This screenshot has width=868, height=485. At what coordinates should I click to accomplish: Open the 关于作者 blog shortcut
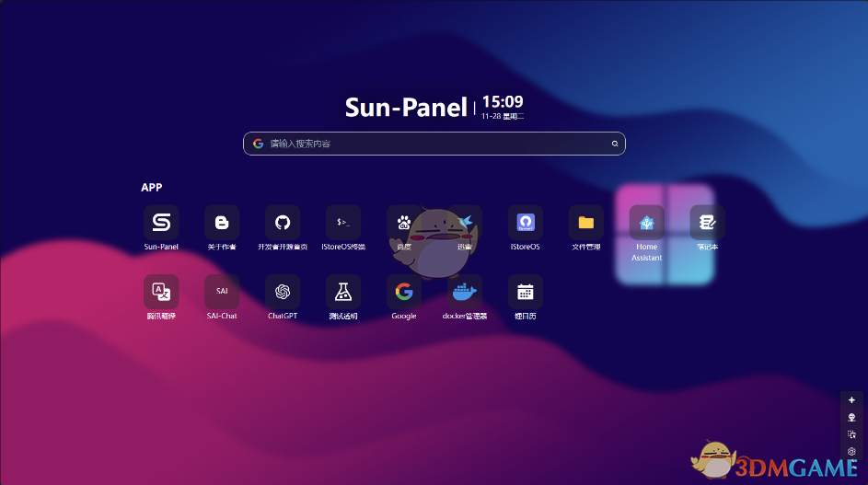point(222,223)
